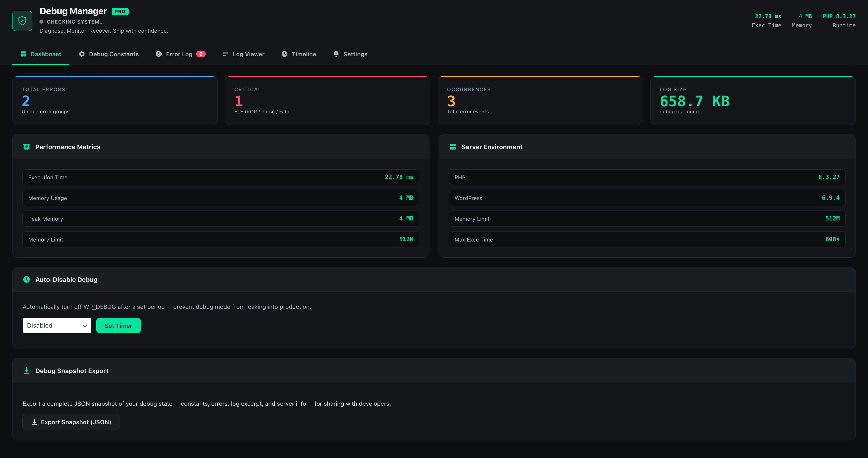Click the Peak Memory row
This screenshot has height=458, width=868.
point(221,219)
